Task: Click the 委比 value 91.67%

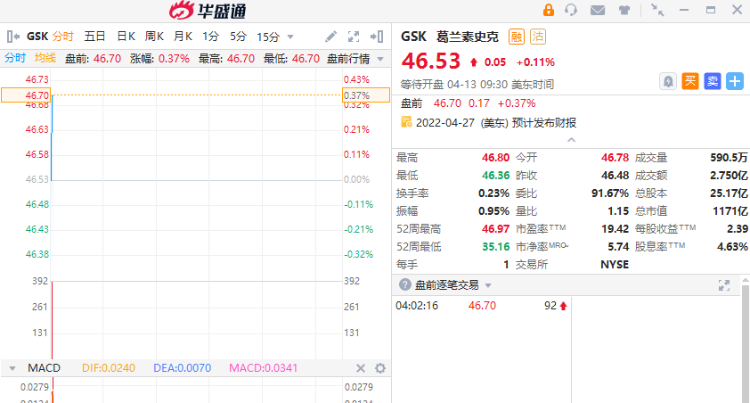Action: 610,193
